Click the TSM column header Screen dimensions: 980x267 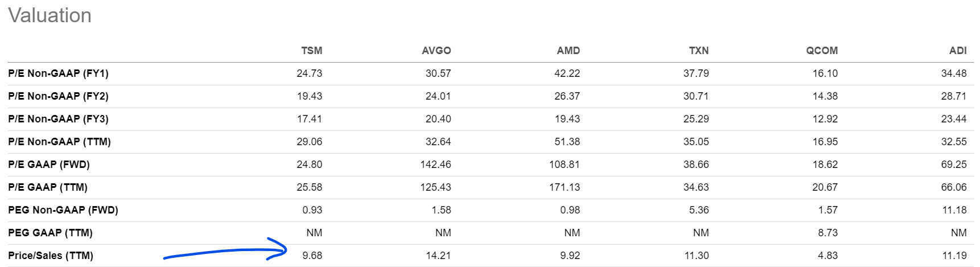311,51
